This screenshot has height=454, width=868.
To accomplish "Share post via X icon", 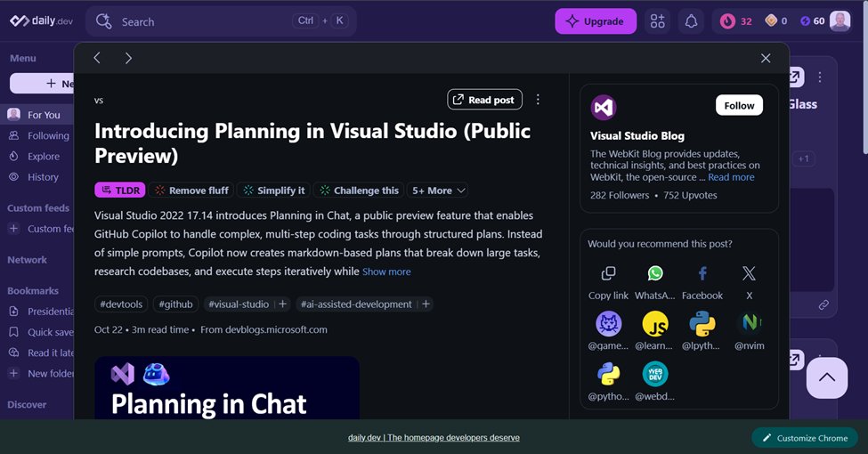I will tap(749, 273).
